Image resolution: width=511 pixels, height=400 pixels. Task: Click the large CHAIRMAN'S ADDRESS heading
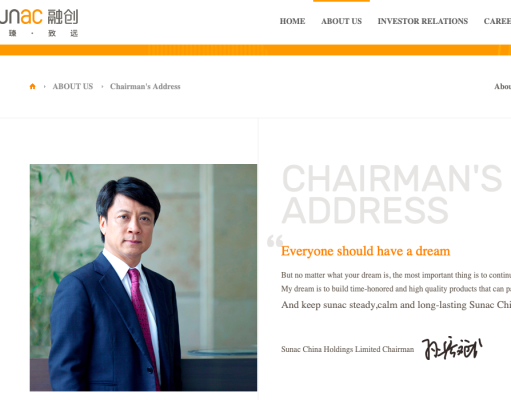(392, 194)
